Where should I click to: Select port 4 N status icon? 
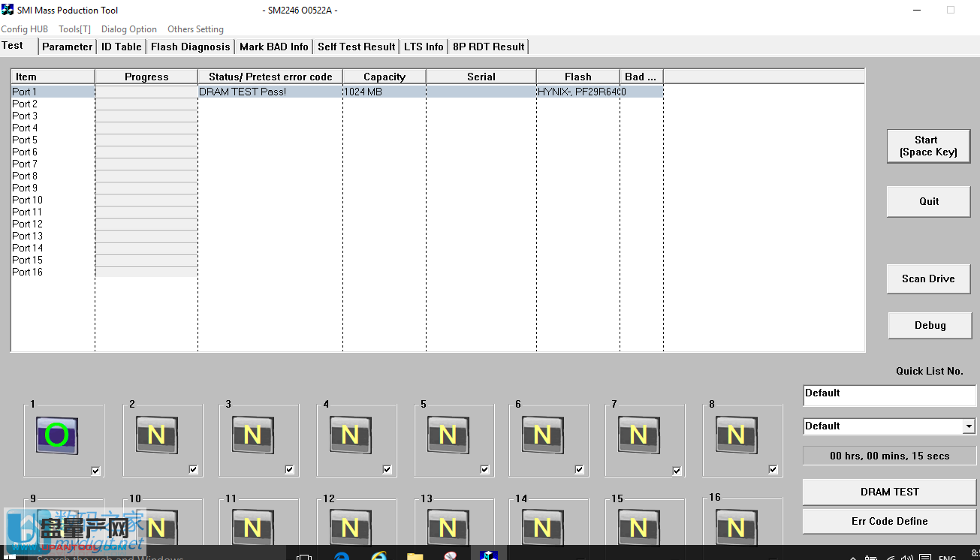350,435
